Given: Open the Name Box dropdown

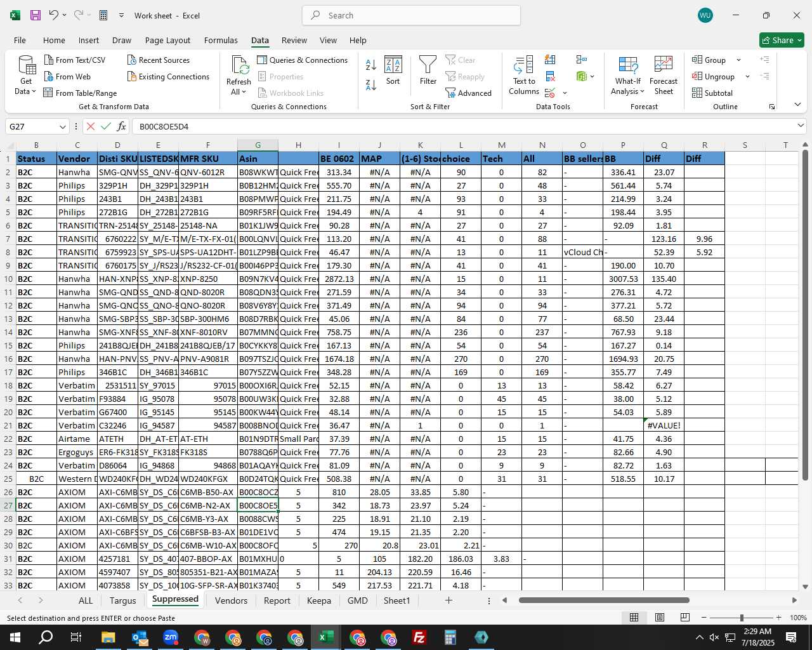Looking at the screenshot, I should click(62, 126).
